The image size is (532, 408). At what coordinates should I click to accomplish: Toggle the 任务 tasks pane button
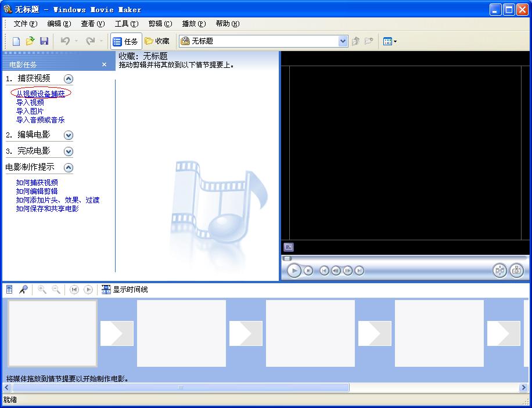(x=125, y=41)
